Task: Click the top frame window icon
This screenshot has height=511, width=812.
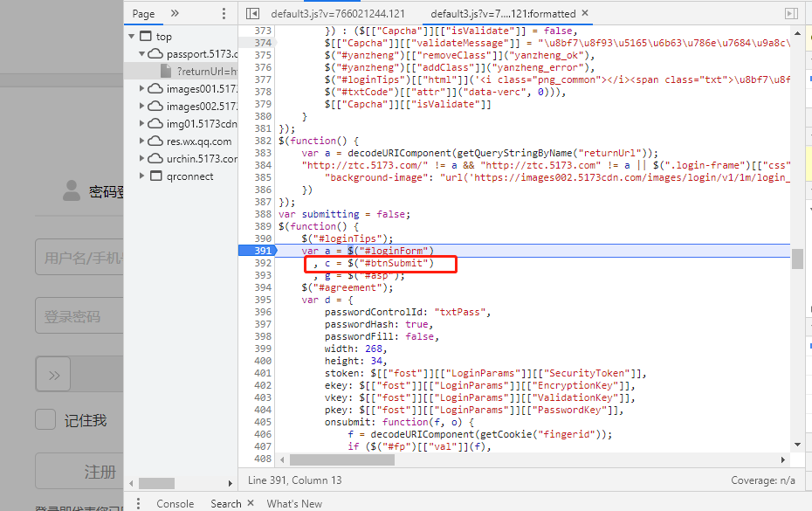Action: tap(146, 37)
